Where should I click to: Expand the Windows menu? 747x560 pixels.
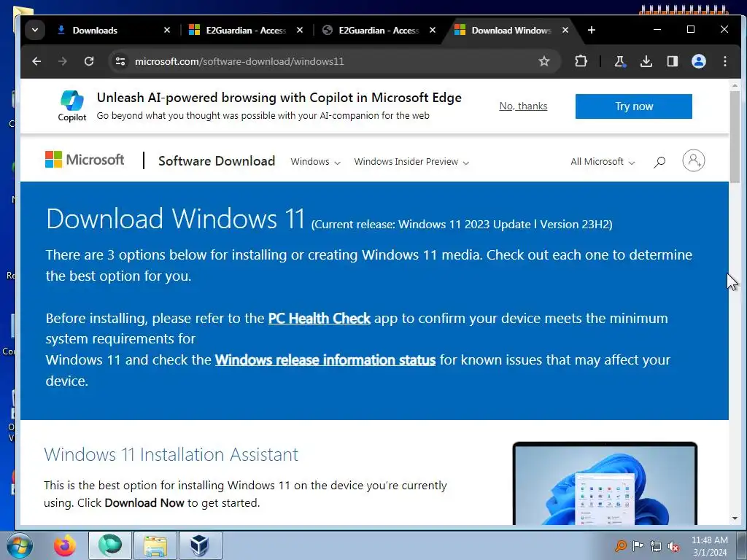[315, 161]
